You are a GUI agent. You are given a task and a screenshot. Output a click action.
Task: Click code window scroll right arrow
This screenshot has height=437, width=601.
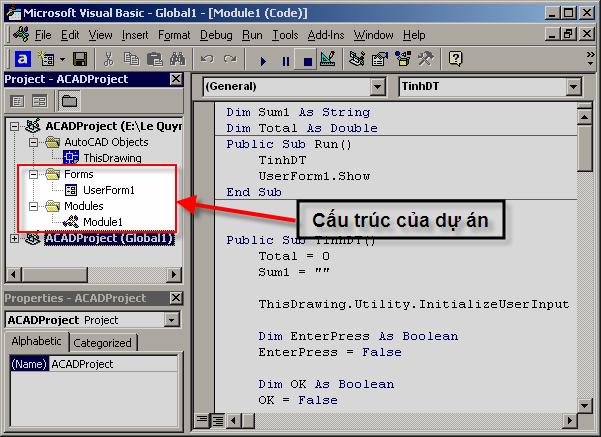(x=569, y=421)
